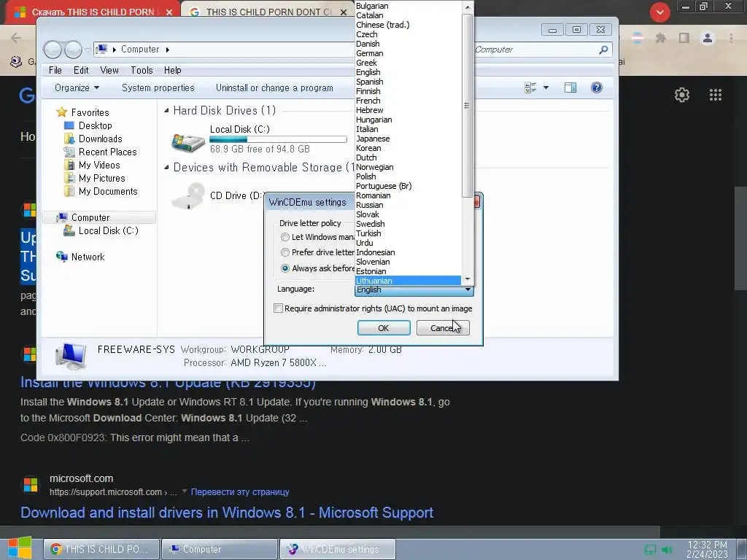
Task: Click the Chrome extensions puzzle icon
Action: click(660, 38)
